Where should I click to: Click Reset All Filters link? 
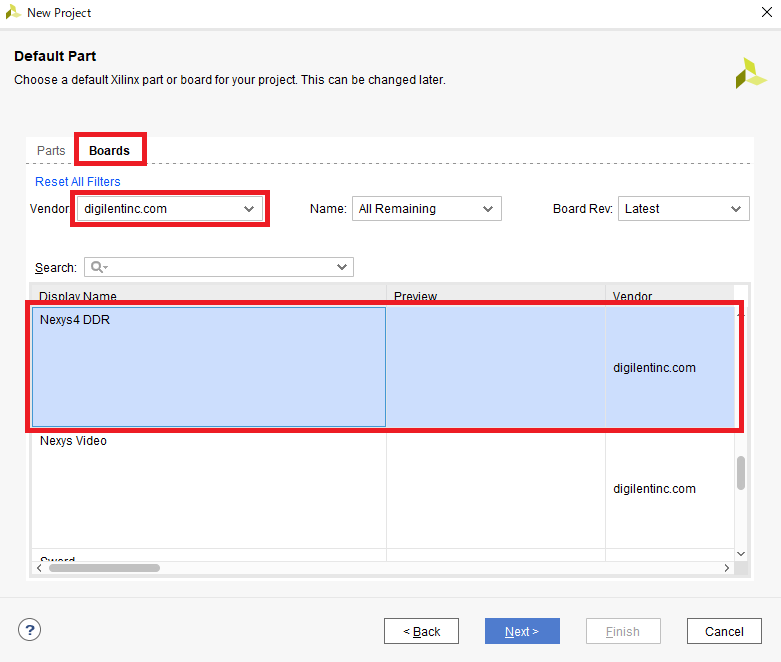pos(78,182)
